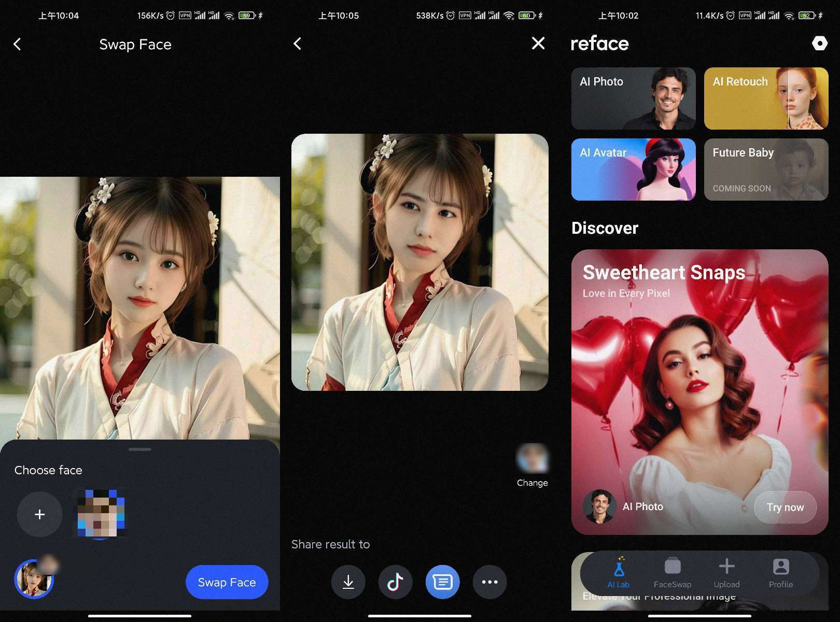The width and height of the screenshot is (840, 622).
Task: Tap the bottom sheet drag handle
Action: (140, 449)
